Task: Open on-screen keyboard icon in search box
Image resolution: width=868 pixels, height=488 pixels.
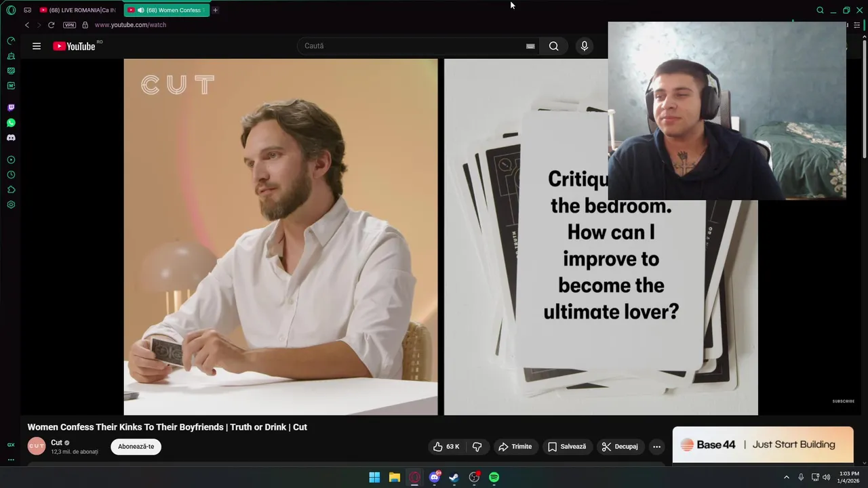Action: tap(530, 46)
